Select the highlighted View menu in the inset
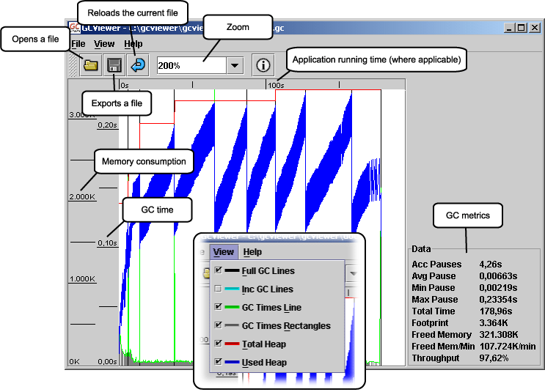Viewport: 545px width, 392px height. 224,252
